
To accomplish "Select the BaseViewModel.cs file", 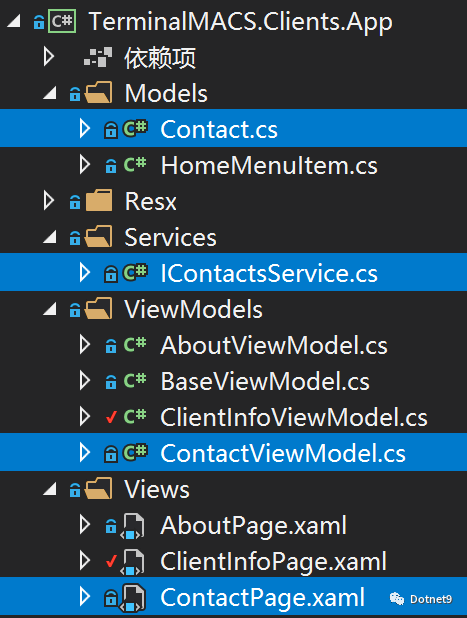I will coord(265,382).
